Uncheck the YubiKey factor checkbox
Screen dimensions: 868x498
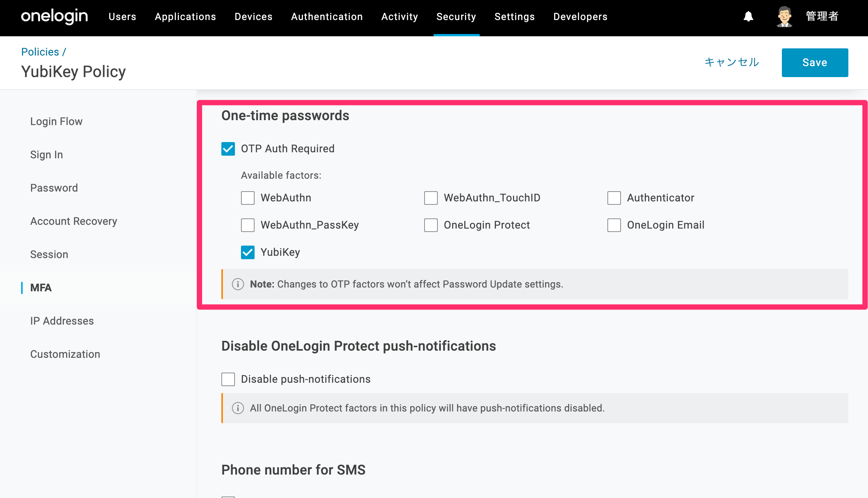coord(248,252)
